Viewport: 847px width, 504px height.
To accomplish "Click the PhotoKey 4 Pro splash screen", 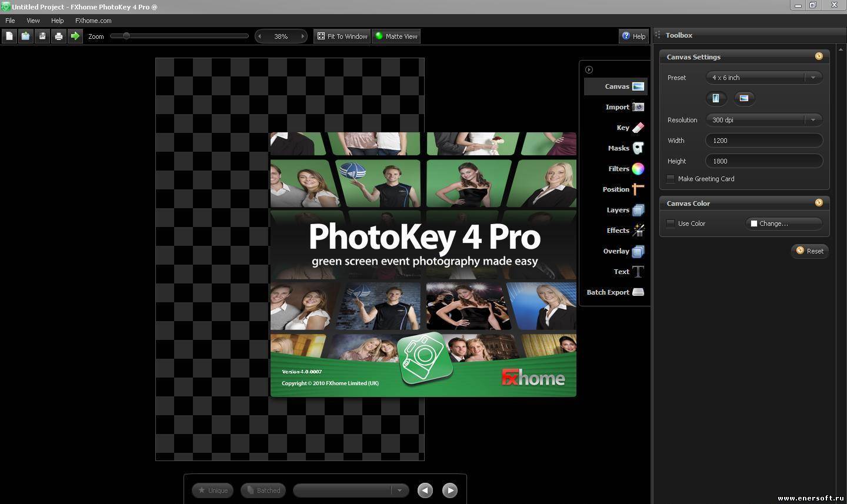I will [x=423, y=265].
